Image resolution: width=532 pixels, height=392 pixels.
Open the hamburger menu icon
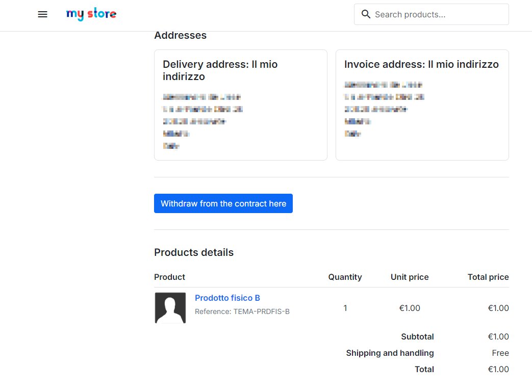(42, 14)
